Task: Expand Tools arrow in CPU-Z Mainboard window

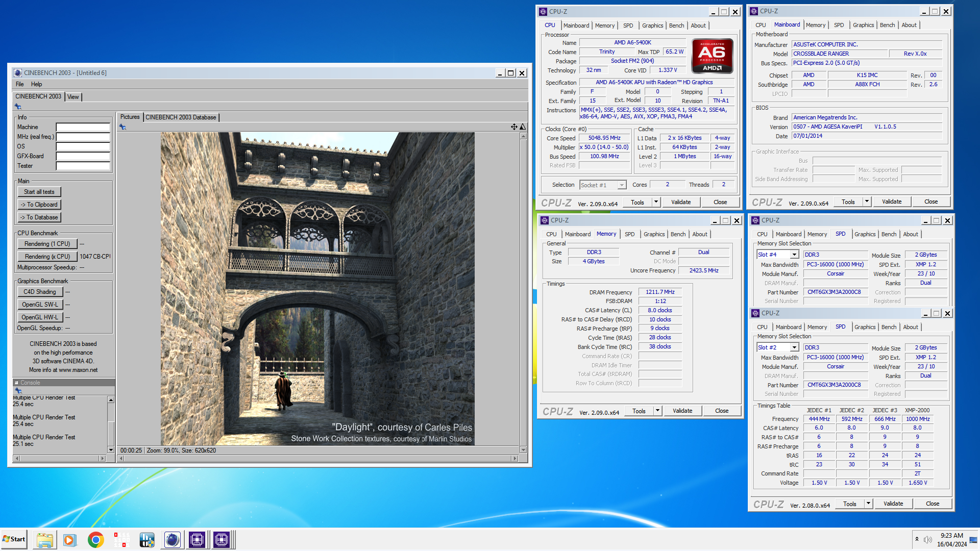Action: point(867,202)
